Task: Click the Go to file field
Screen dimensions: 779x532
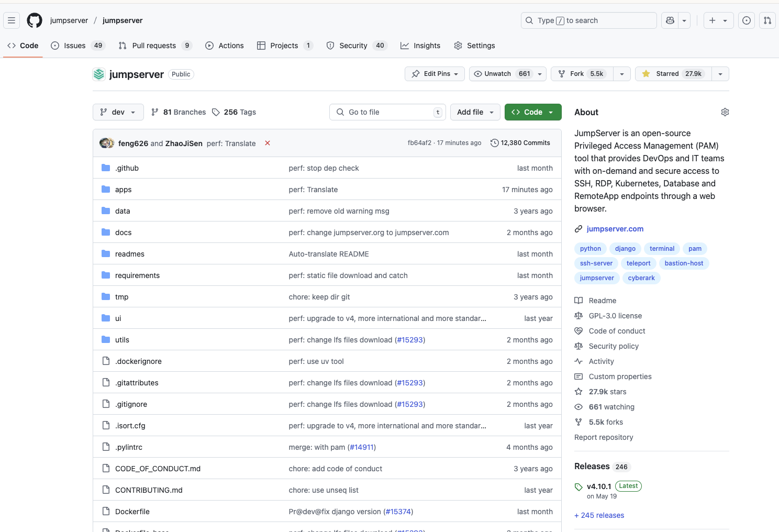Action: pyautogui.click(x=387, y=112)
